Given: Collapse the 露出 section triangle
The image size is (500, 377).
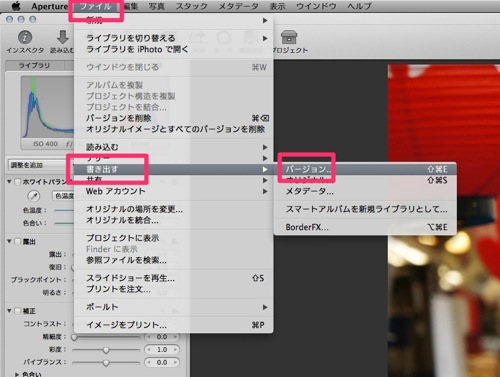Looking at the screenshot, I should (9, 241).
